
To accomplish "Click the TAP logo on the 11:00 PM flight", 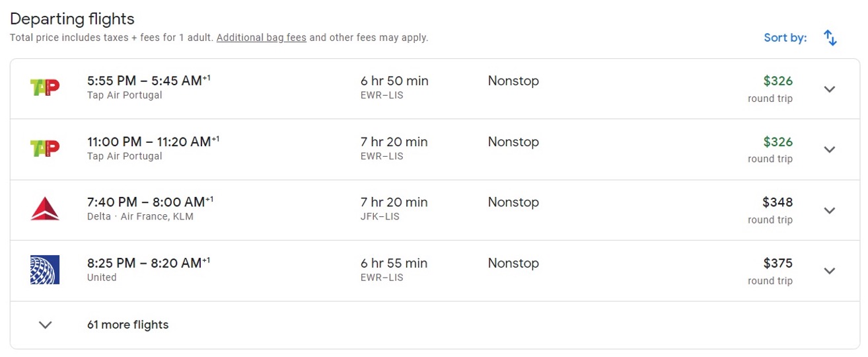I will (x=45, y=149).
